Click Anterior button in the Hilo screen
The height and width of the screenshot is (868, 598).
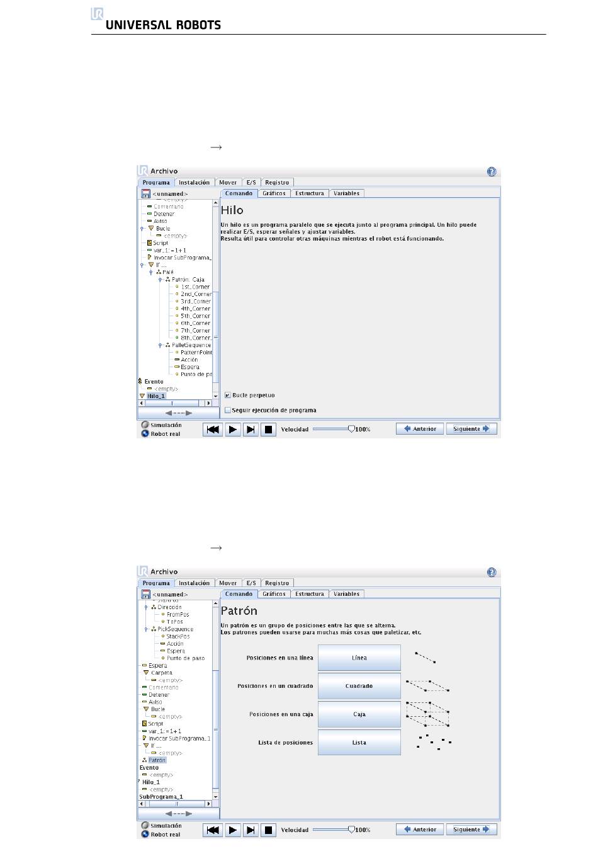click(420, 429)
